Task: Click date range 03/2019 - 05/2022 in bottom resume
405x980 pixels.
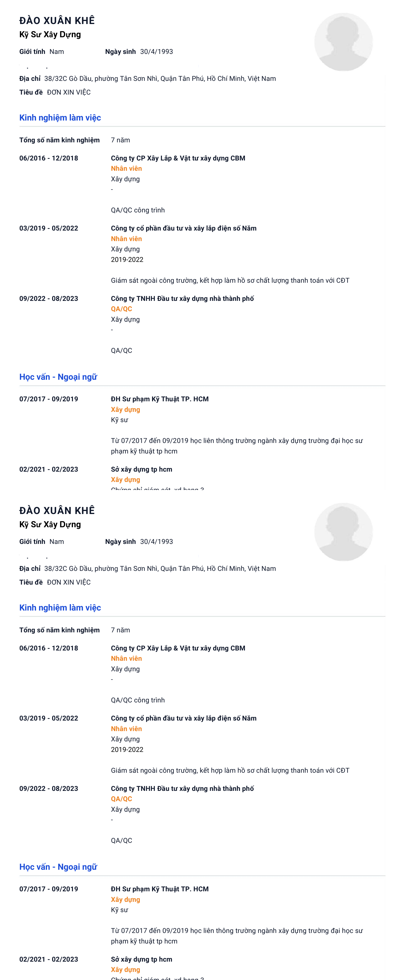Action: point(49,718)
